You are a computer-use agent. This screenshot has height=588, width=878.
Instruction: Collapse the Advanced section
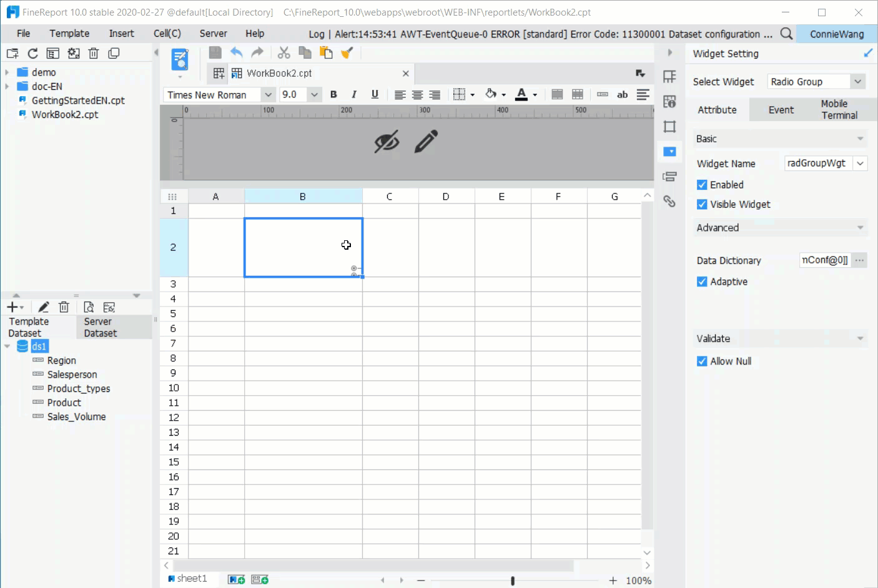[861, 228]
